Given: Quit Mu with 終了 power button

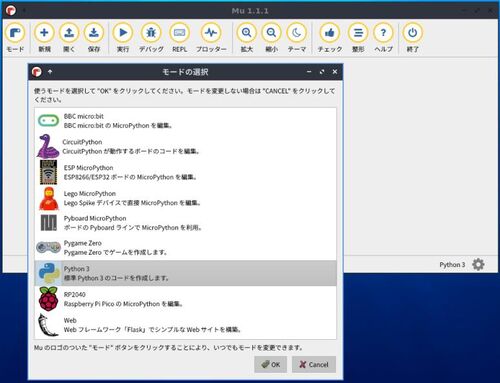Looking at the screenshot, I should pyautogui.click(x=412, y=38).
